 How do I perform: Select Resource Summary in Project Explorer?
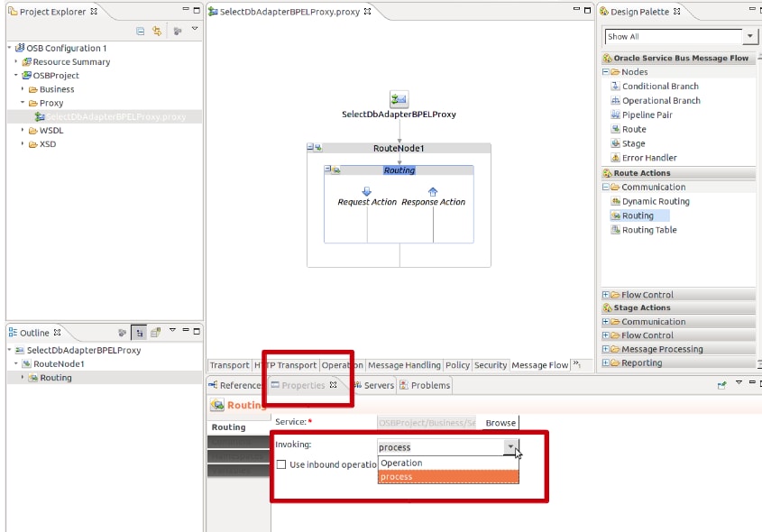(71, 61)
